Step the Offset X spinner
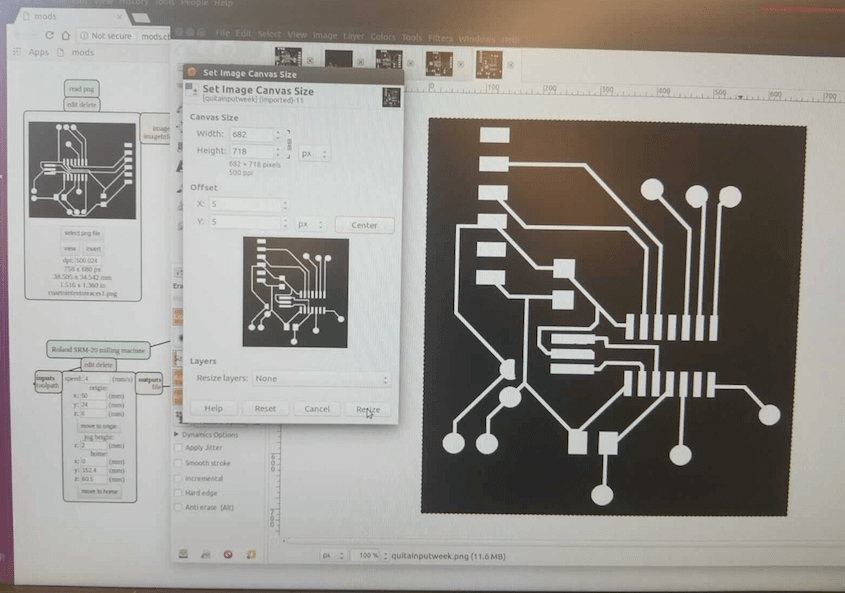Image resolution: width=845 pixels, height=593 pixels. [285, 204]
